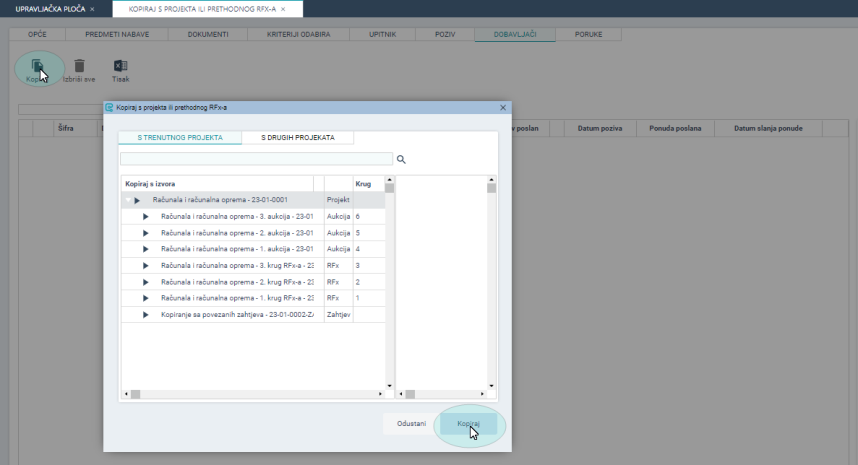This screenshot has height=465, width=858.
Task: Click the Izbriši sve trash icon
Action: point(79,66)
